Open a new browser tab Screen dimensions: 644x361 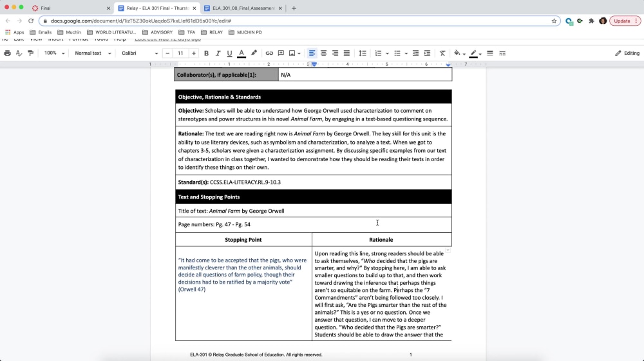click(294, 8)
